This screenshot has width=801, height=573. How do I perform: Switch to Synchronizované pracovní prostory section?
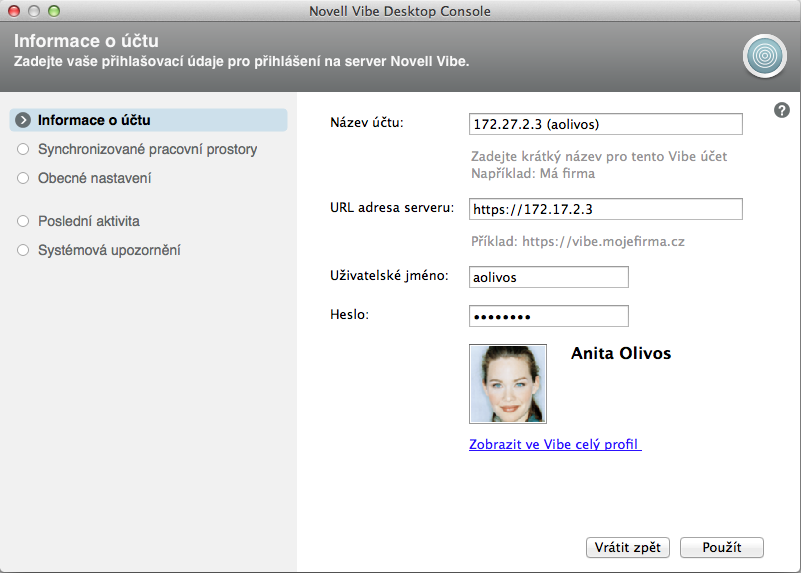point(147,149)
